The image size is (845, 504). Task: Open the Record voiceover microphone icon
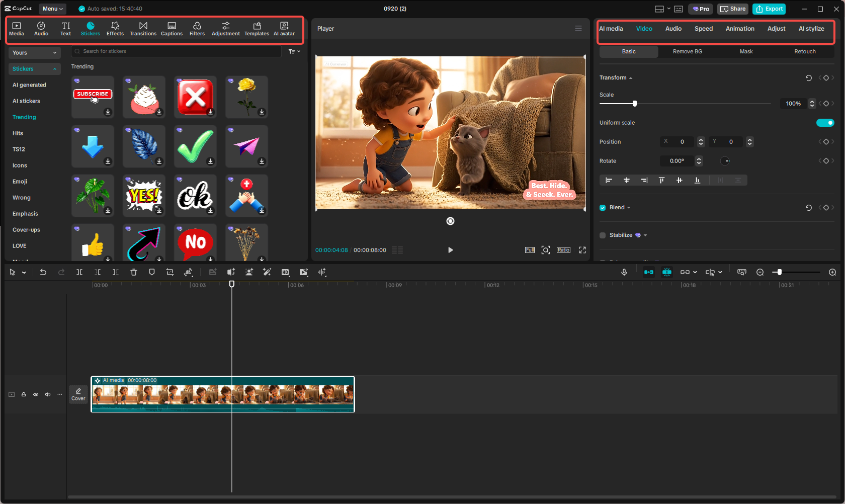click(624, 272)
